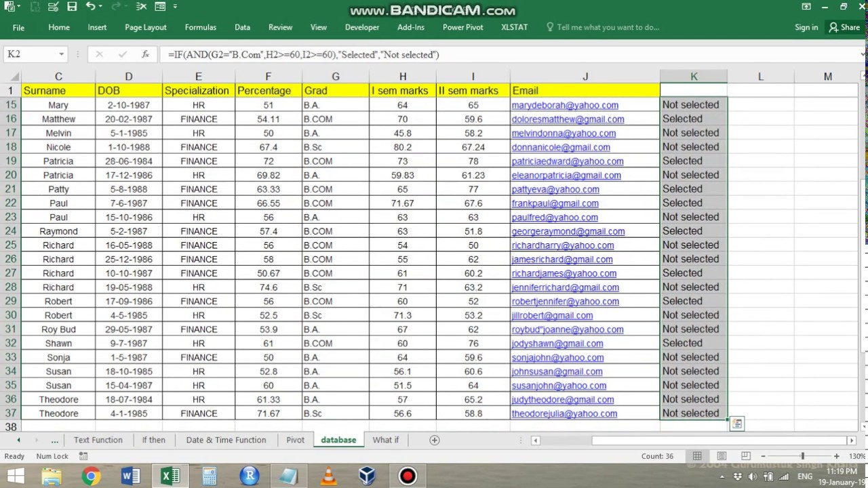Open the Power Pivot tab
868x488 pixels.
[463, 27]
